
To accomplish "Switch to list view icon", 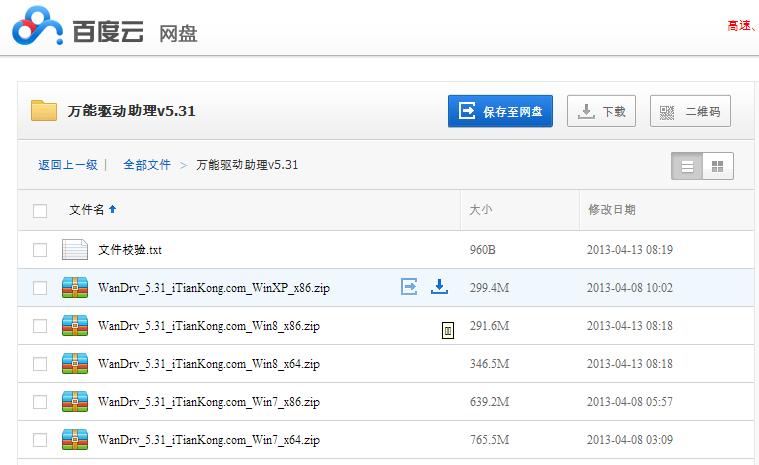I will pyautogui.click(x=687, y=166).
